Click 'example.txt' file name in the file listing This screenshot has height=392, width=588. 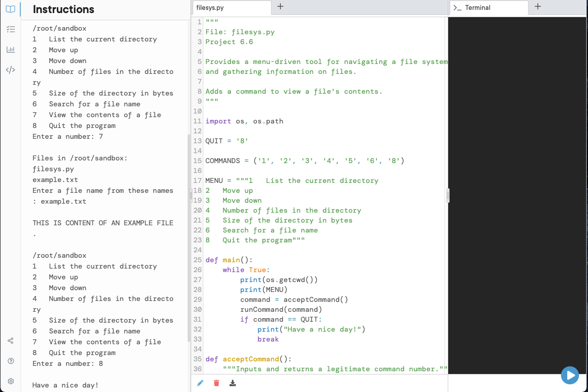point(55,180)
